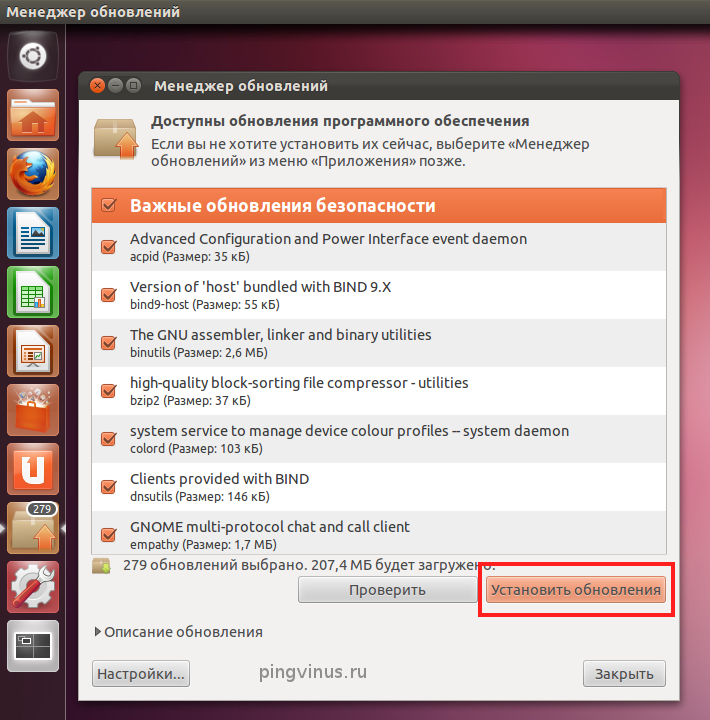Image resolution: width=710 pixels, height=720 pixels.
Task: Open the Settings button in Update Manager
Action: tap(141, 674)
